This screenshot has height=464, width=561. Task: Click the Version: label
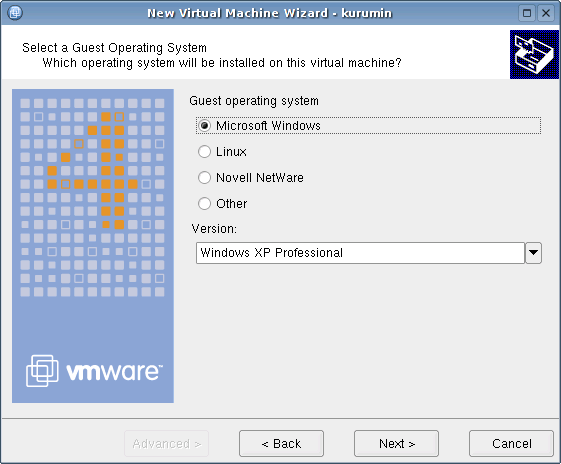click(214, 229)
